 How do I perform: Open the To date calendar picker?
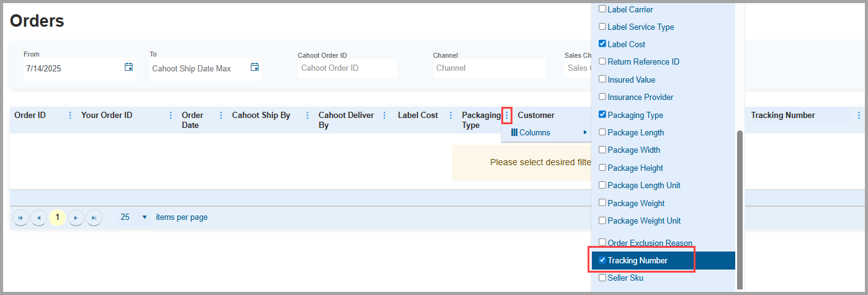pos(254,67)
